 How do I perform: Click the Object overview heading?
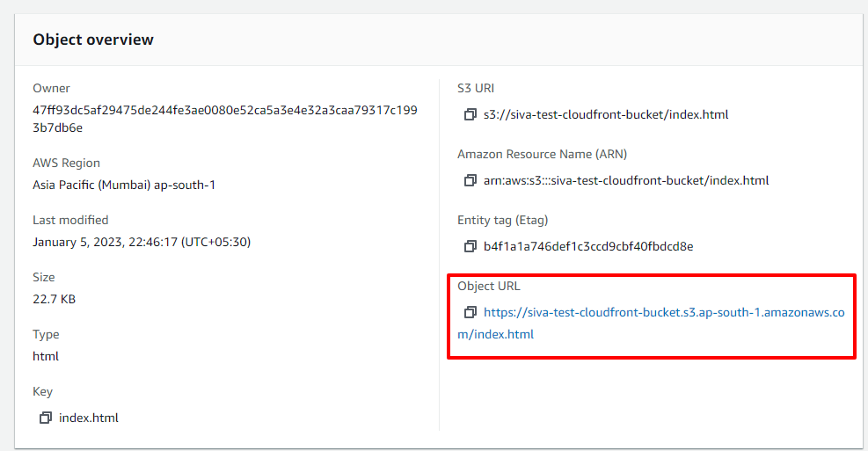point(93,40)
